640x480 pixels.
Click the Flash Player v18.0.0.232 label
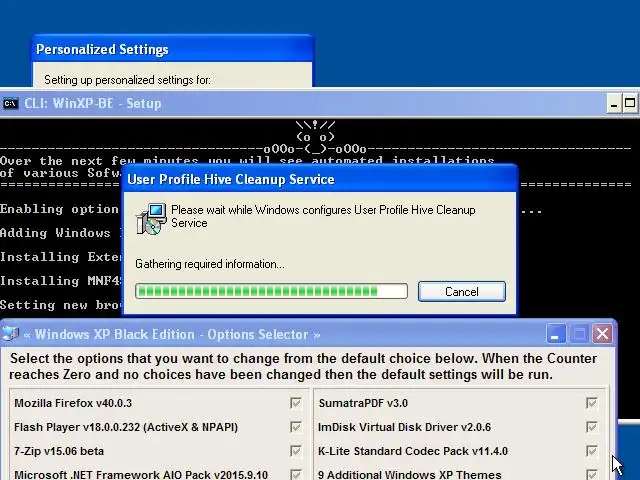pyautogui.click(x=126, y=427)
